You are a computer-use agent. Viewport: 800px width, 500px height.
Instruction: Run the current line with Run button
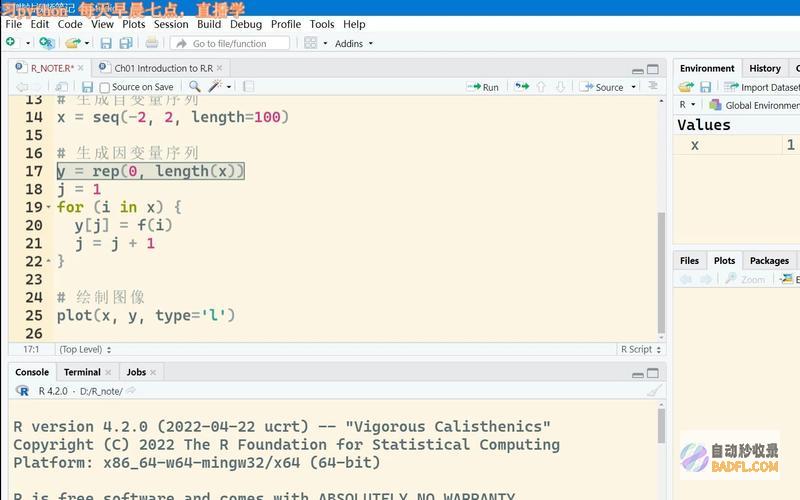[x=482, y=87]
